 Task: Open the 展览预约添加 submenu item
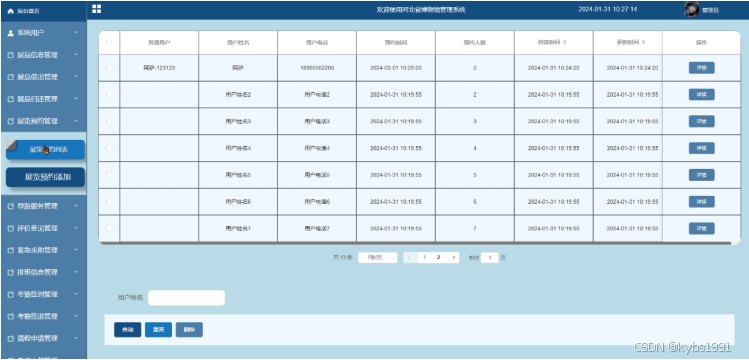tap(45, 177)
